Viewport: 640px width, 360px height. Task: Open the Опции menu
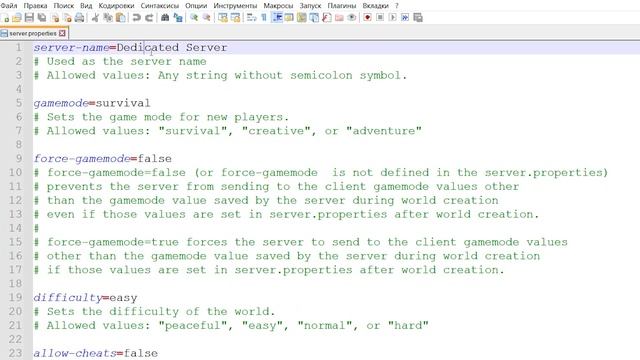[x=196, y=6]
